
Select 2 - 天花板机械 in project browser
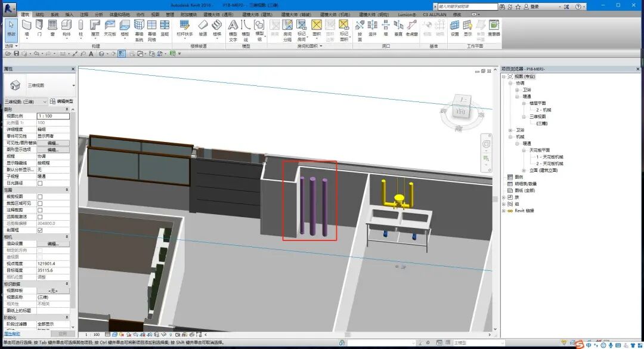550,163
